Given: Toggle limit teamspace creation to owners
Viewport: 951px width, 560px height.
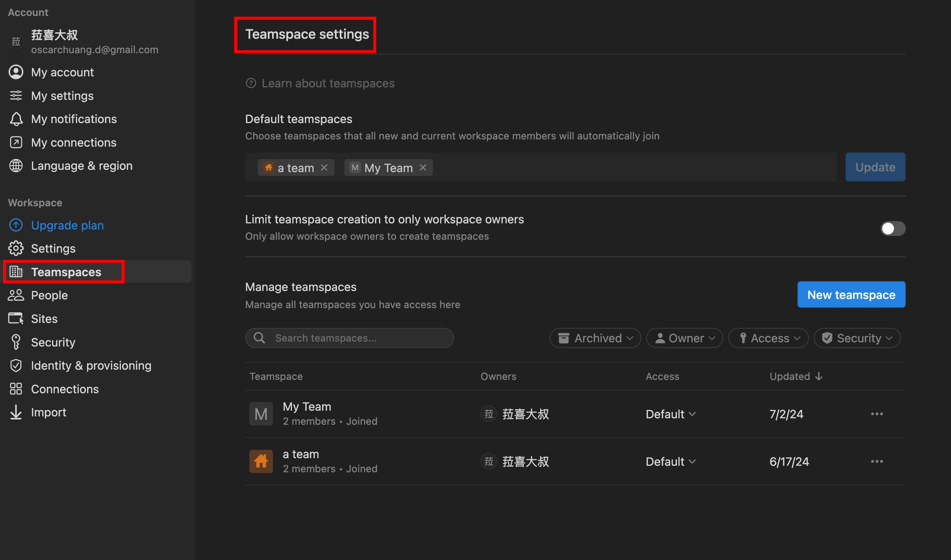Looking at the screenshot, I should pos(892,228).
